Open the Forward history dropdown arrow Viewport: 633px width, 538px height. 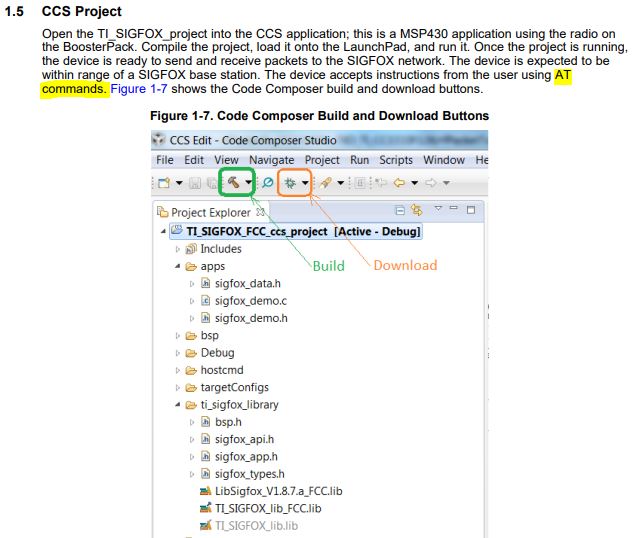446,183
